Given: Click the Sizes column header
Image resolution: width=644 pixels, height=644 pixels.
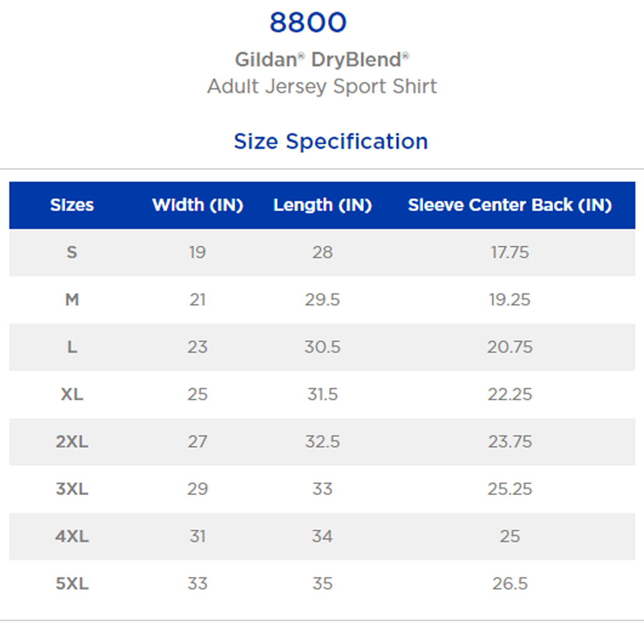Looking at the screenshot, I should tap(72, 205).
